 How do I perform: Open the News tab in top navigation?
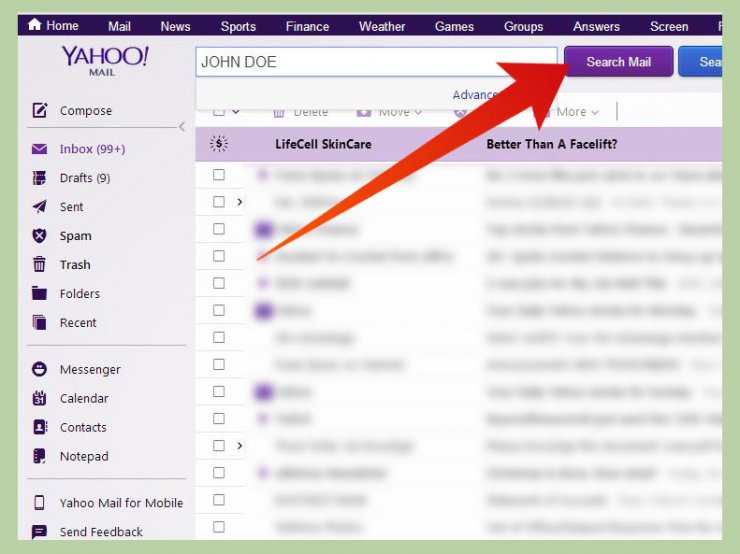coord(176,26)
